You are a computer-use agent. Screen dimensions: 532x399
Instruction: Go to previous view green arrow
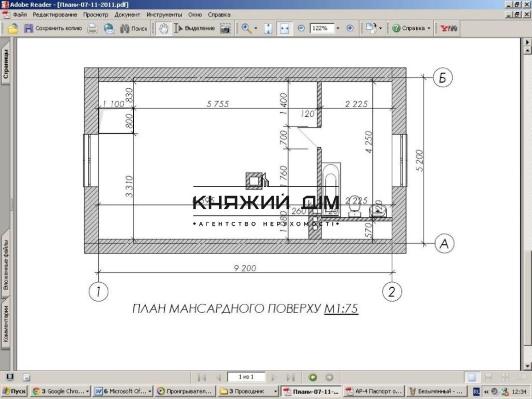click(313, 377)
